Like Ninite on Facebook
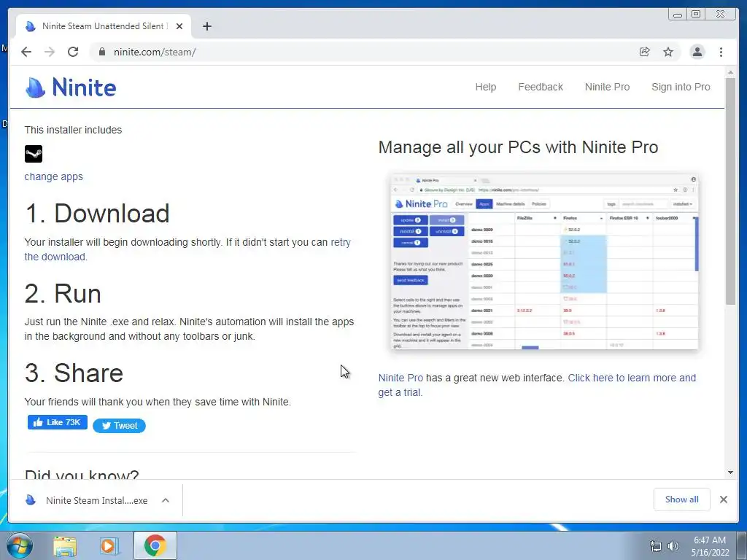The width and height of the screenshot is (747, 560). (x=57, y=422)
